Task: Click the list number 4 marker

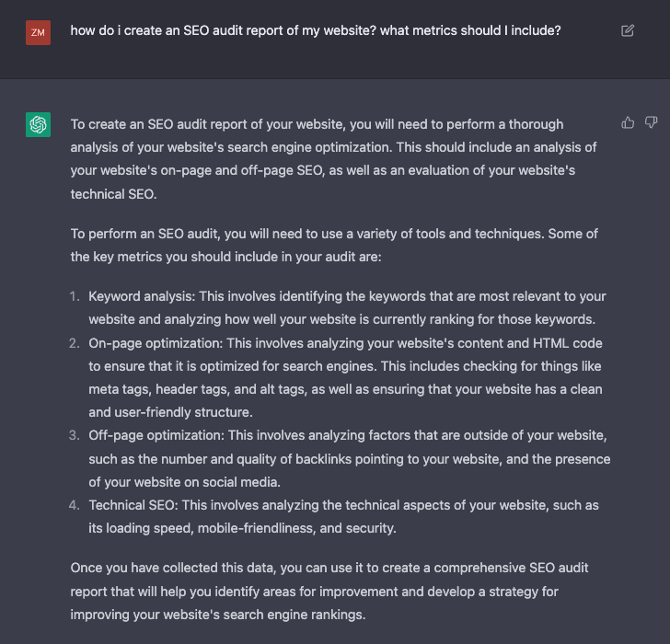Action: [75, 505]
